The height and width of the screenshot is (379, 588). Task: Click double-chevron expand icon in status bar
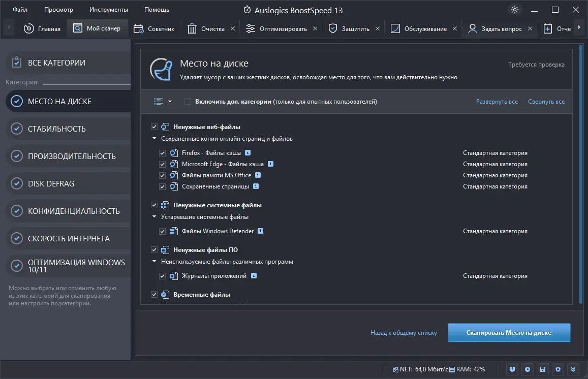click(x=573, y=369)
